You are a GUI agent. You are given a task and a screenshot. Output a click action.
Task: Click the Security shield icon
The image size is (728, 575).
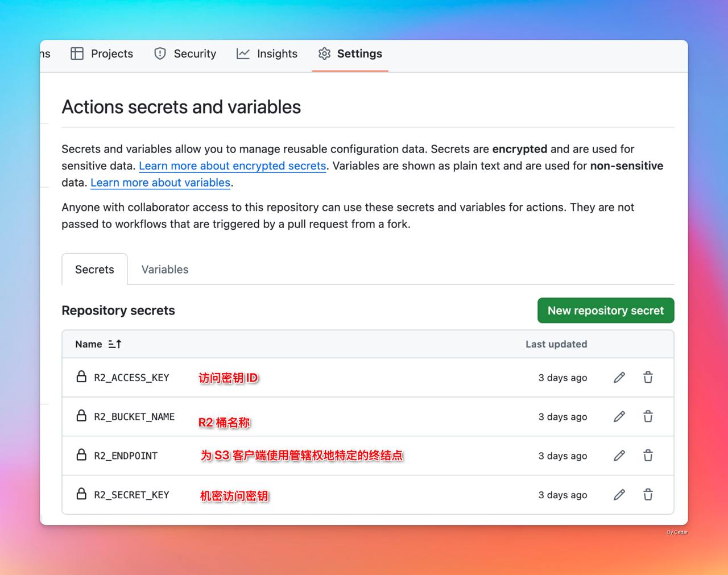point(160,53)
